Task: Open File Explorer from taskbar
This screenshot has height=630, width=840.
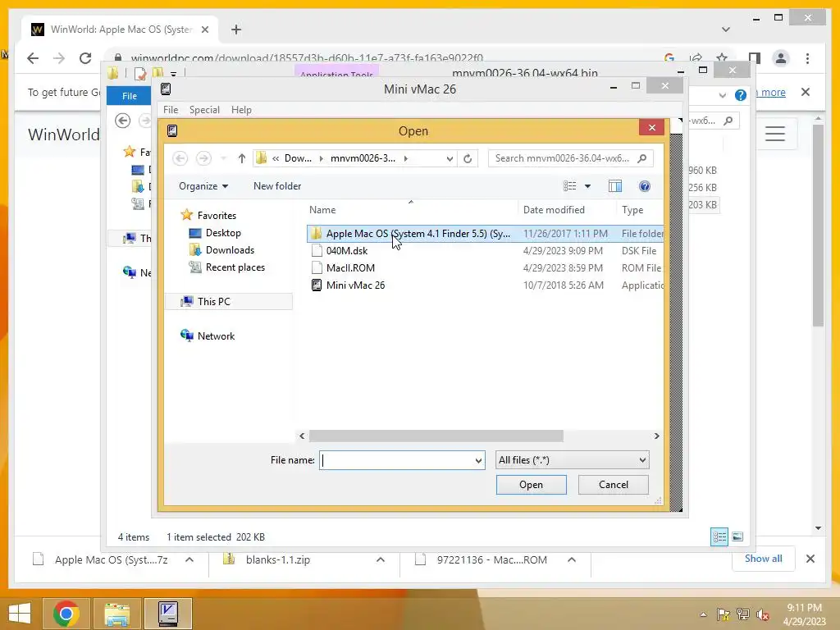Action: pyautogui.click(x=116, y=613)
